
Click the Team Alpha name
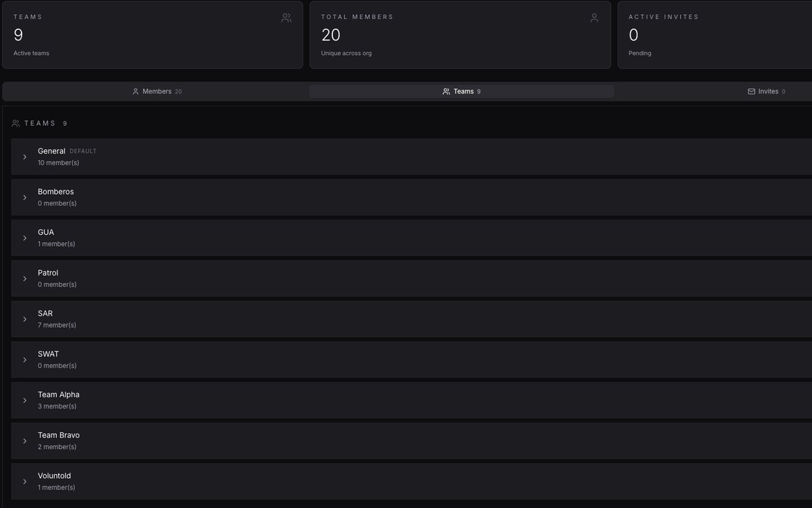[59, 395]
